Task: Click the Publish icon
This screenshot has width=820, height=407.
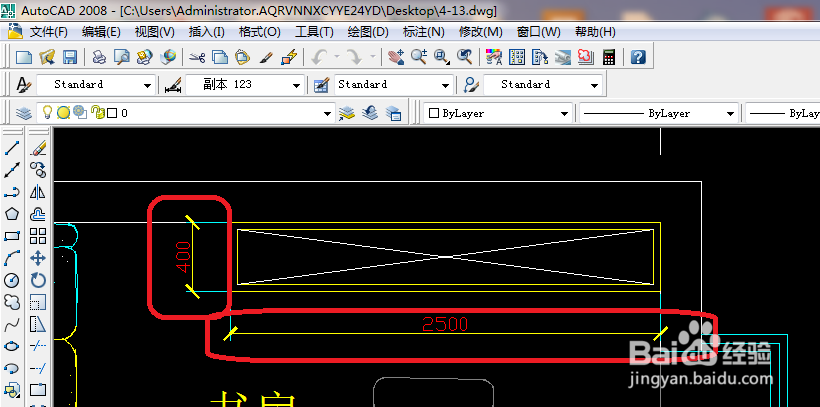Action: [145, 57]
